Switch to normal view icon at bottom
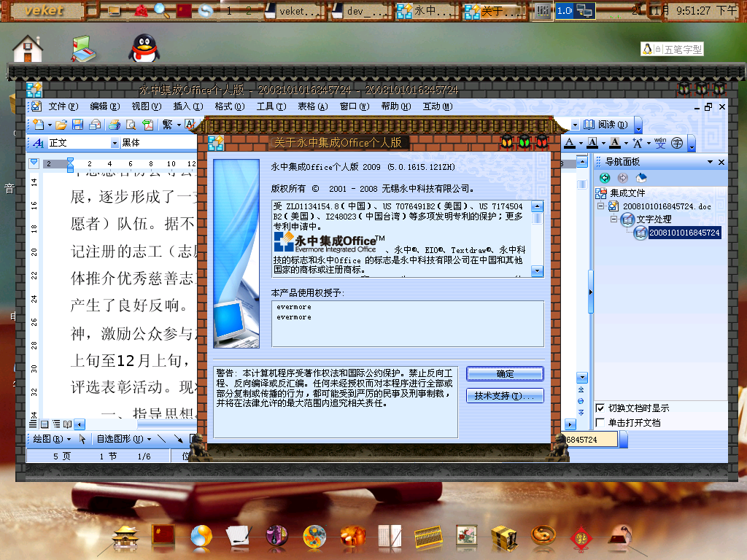The image size is (747, 560). [32, 424]
